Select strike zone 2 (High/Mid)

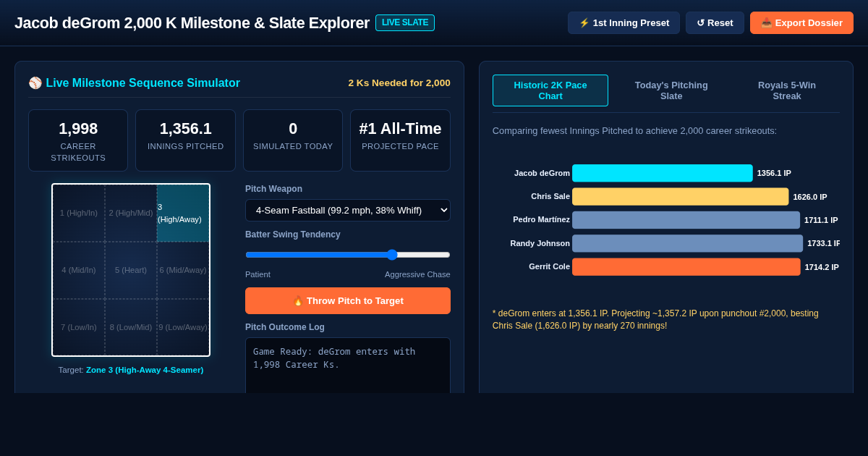(x=131, y=213)
